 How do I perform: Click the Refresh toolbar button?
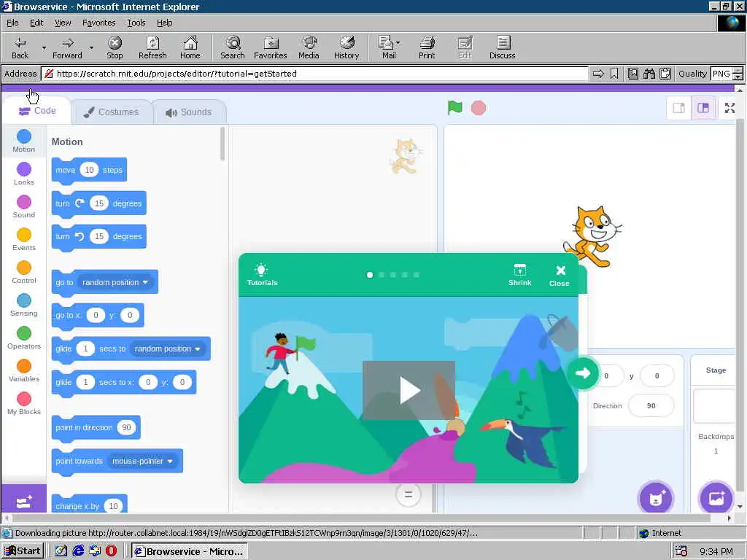coord(152,47)
